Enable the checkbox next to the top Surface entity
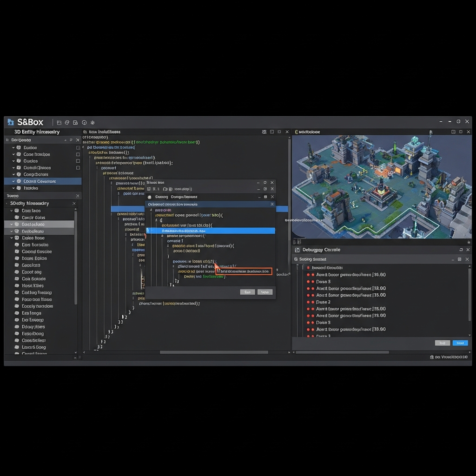 [78, 147]
